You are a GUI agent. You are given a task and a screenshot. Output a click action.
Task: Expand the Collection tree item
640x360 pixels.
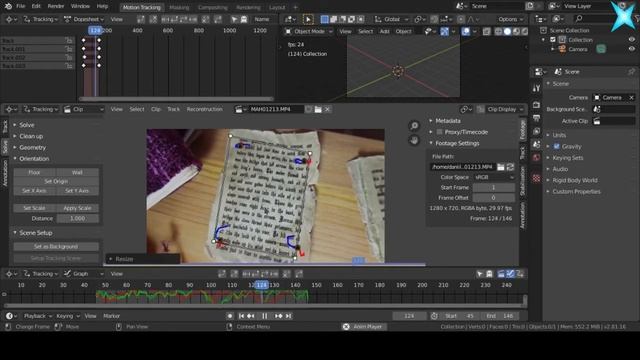pyautogui.click(x=543, y=40)
